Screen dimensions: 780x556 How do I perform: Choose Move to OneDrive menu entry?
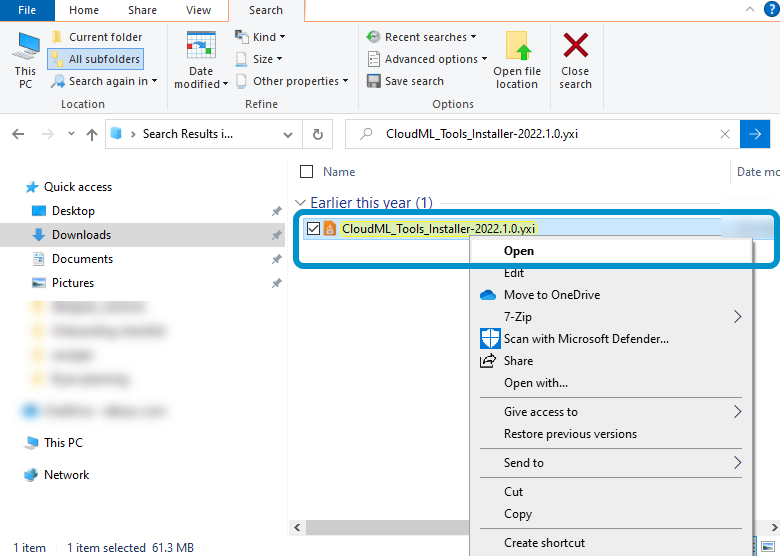tap(610, 294)
